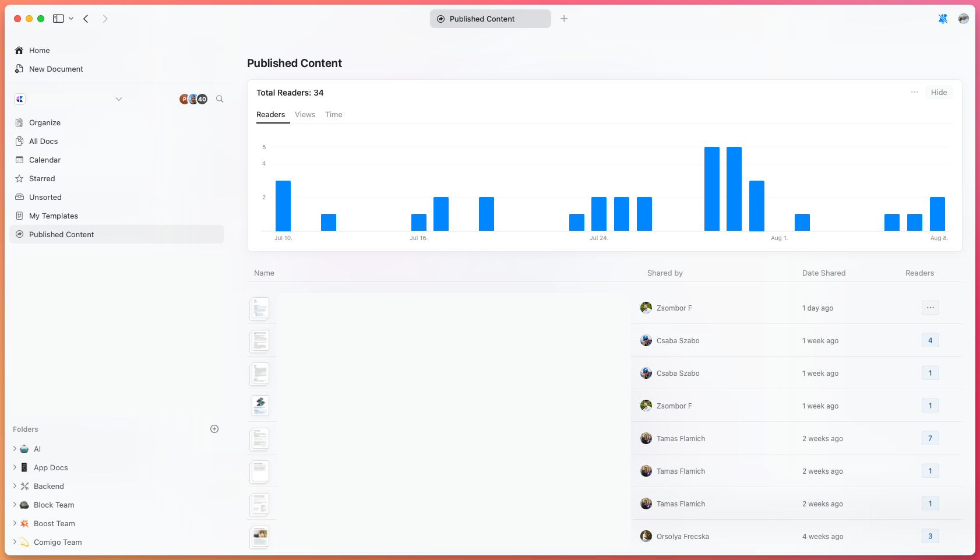The height and width of the screenshot is (560, 980).
Task: Open All Docs
Action: coord(43,141)
